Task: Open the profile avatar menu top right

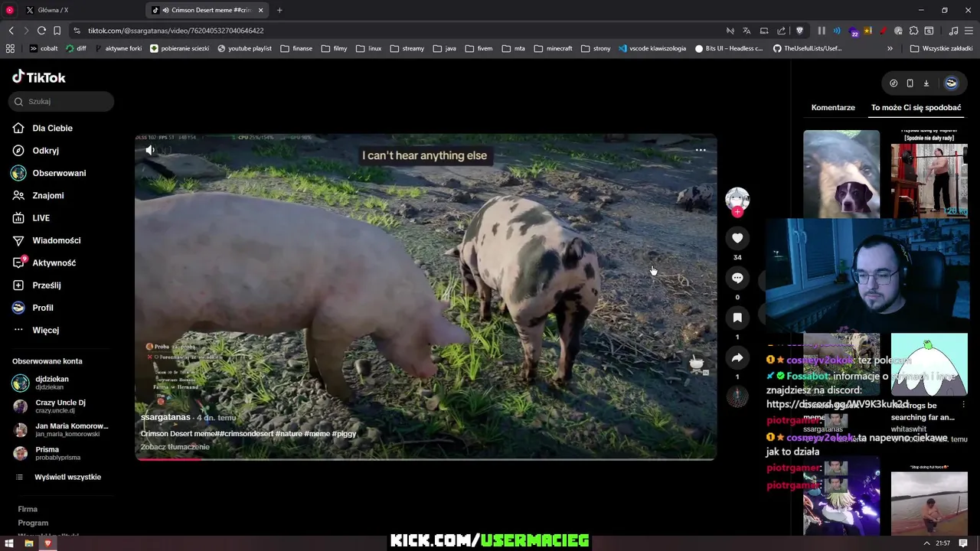Action: pyautogui.click(x=951, y=83)
